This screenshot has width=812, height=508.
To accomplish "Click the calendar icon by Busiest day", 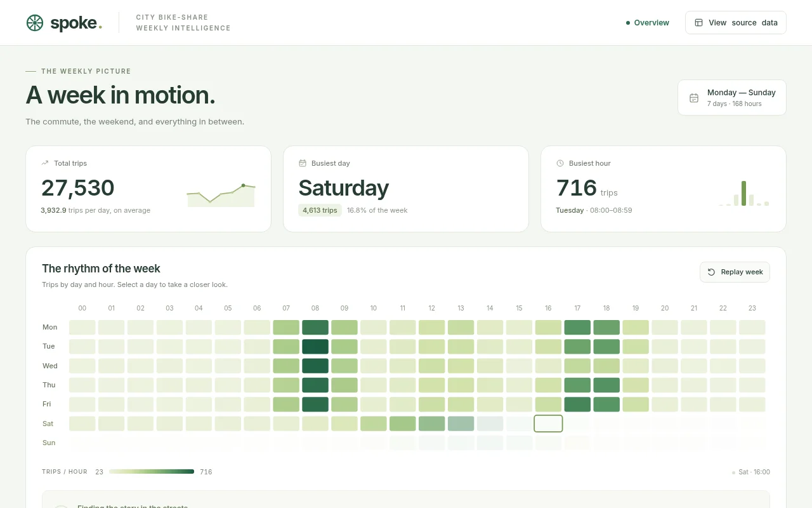I will (303, 163).
